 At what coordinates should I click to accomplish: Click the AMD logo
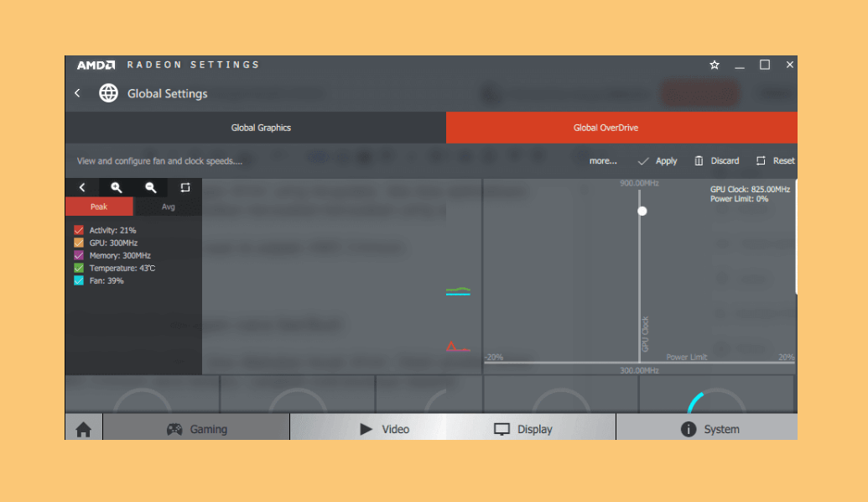click(x=96, y=65)
